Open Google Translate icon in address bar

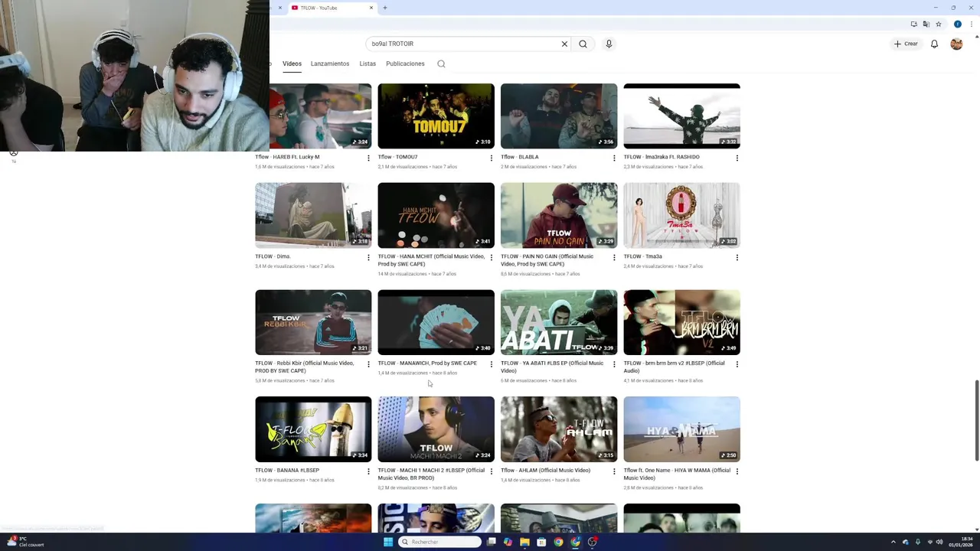tap(926, 24)
